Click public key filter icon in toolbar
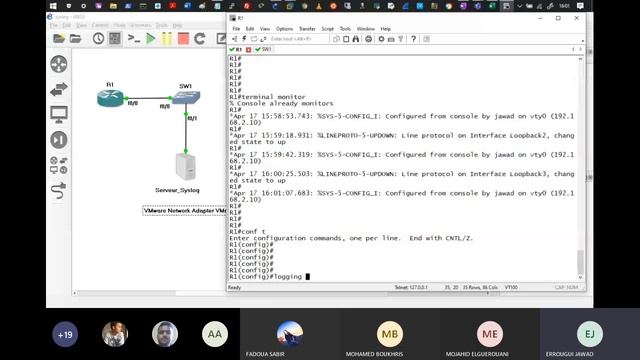Screen dimensions: 640x360 point(401,39)
